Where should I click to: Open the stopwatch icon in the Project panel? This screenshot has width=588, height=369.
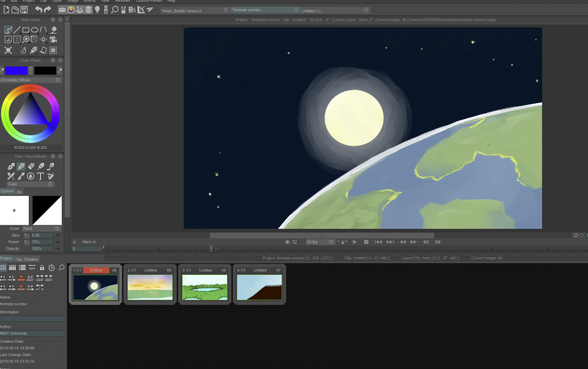coord(52,268)
